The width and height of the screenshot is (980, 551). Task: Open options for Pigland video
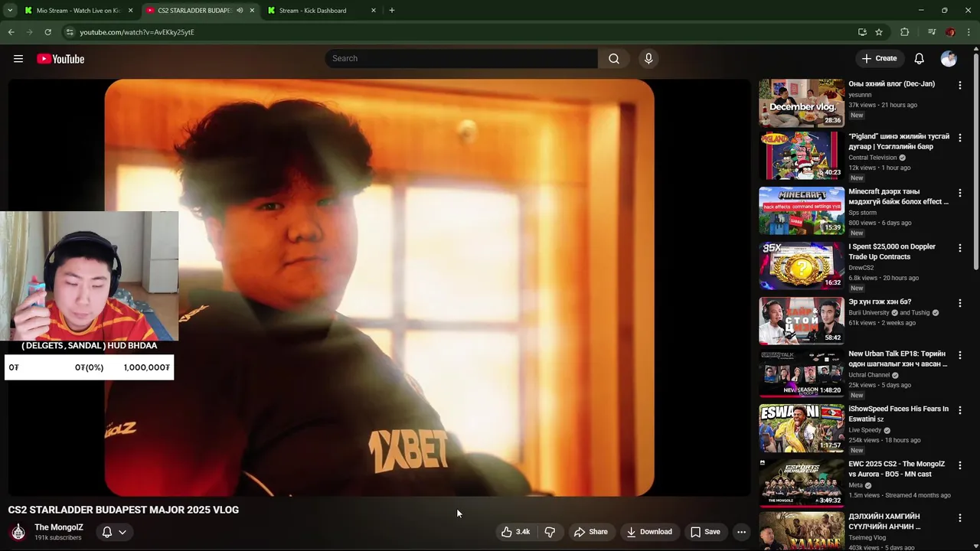coord(960,138)
